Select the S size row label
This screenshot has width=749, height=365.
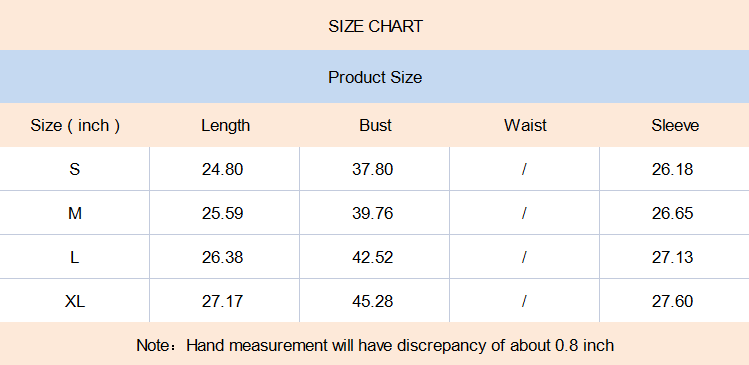pyautogui.click(x=75, y=169)
